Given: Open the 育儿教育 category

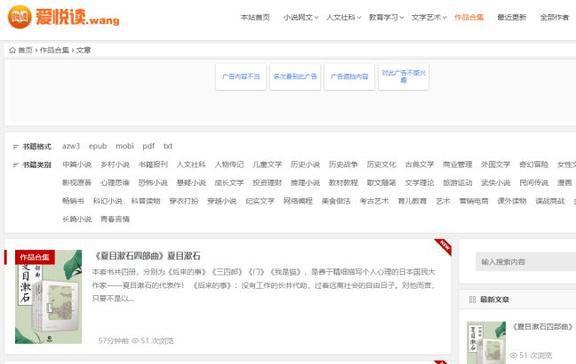Looking at the screenshot, I should coord(412,201).
